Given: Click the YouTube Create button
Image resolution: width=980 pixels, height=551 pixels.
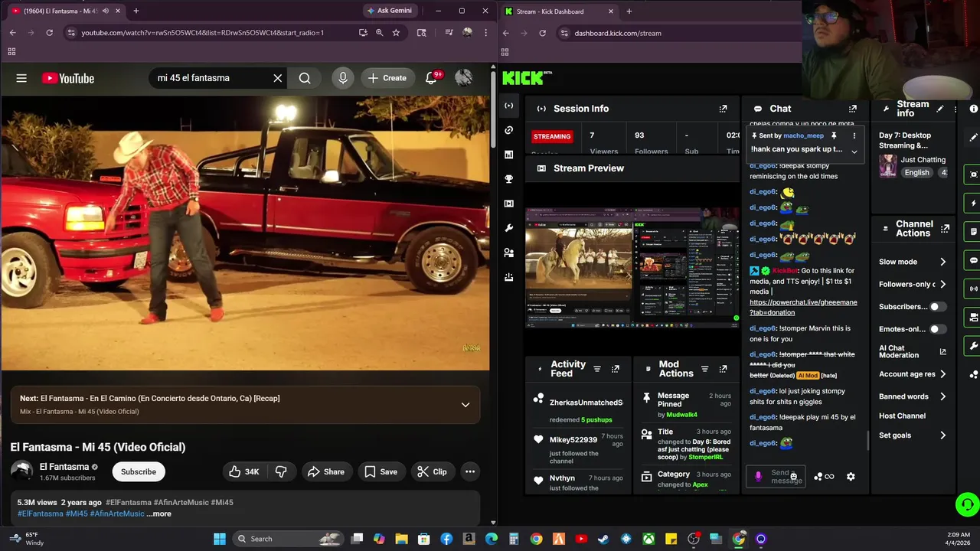Looking at the screenshot, I should 387,78.
